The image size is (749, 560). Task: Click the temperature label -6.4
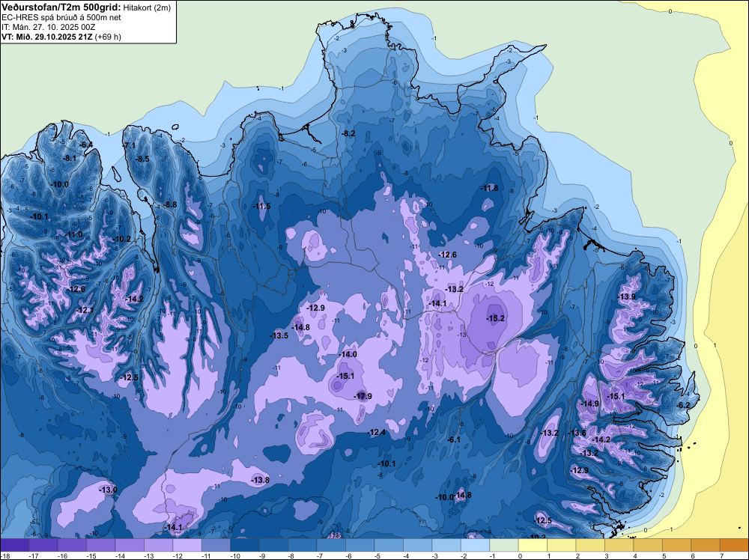86,144
